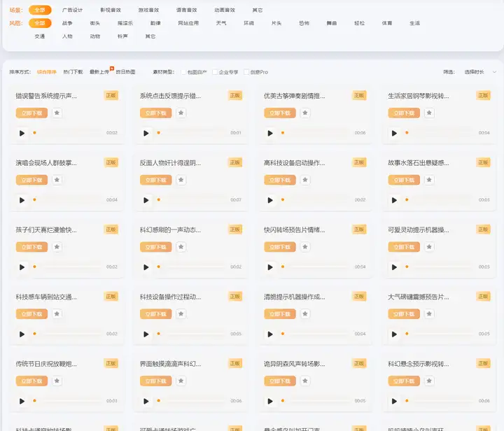Play the 反面人物奸计得逞 sound
Viewport: 504px width, 431px height.
coord(146,200)
